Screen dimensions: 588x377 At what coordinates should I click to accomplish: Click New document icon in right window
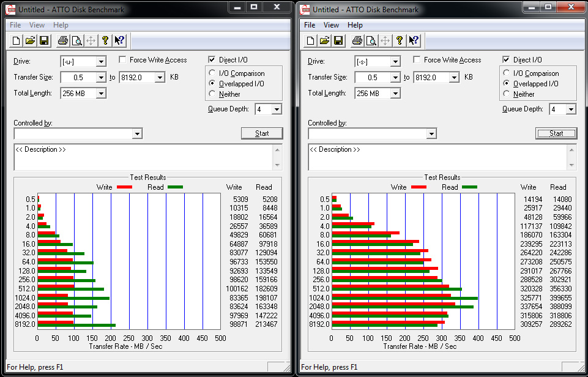(x=310, y=40)
